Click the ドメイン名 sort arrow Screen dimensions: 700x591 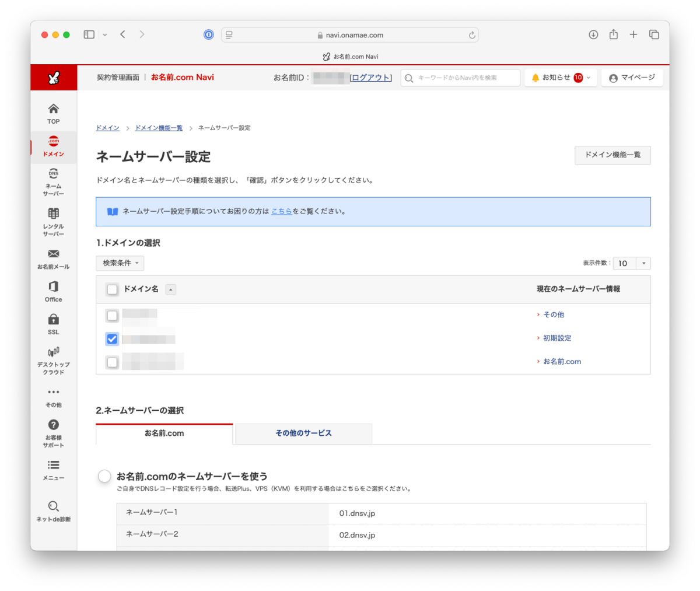coord(170,289)
